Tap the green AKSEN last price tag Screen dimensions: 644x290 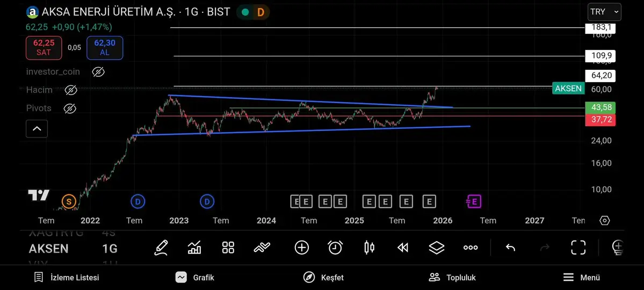click(x=568, y=88)
